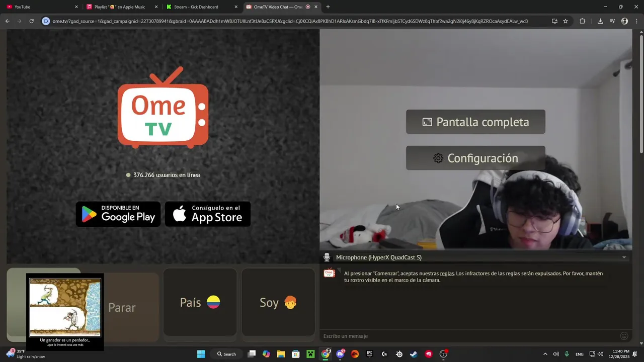Open Discord from the taskbar
The image size is (644, 362).
coord(340,354)
